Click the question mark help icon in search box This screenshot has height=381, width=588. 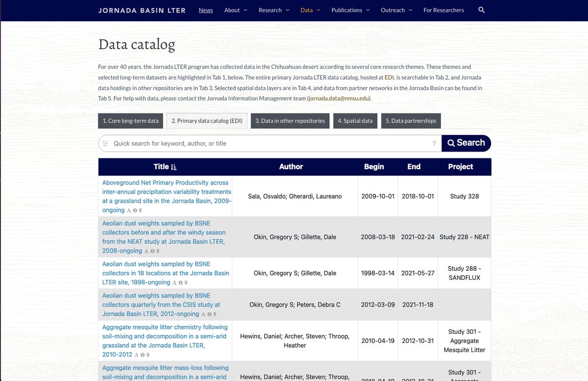pyautogui.click(x=434, y=143)
